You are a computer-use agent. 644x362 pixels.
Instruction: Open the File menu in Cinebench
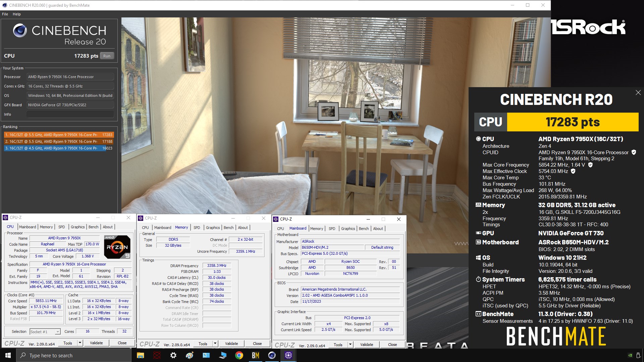tap(5, 14)
